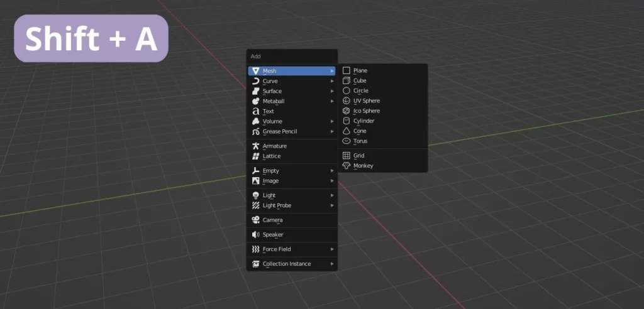Click the Ico Sphere icon
The height and width of the screenshot is (309, 644).
coord(347,111)
